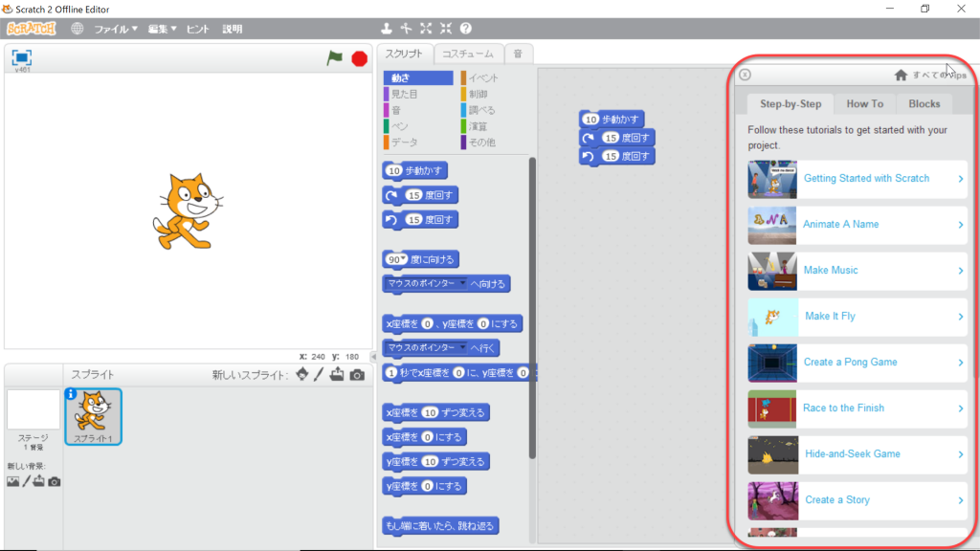Screen dimensions: 980x551
Task: Select the Delete scissors tool
Action: coord(406,28)
